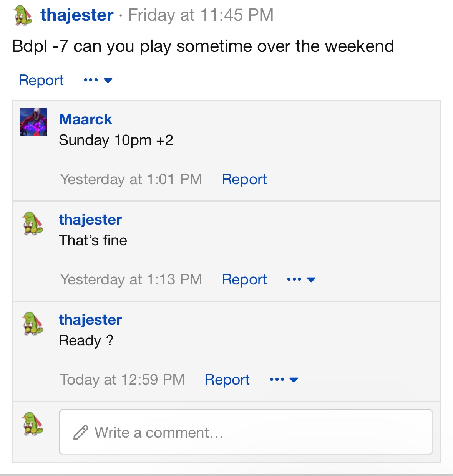Report Maarck's "Sunday 10pm +2" comment
Viewport: 453px width, 476px height.
pyautogui.click(x=244, y=179)
